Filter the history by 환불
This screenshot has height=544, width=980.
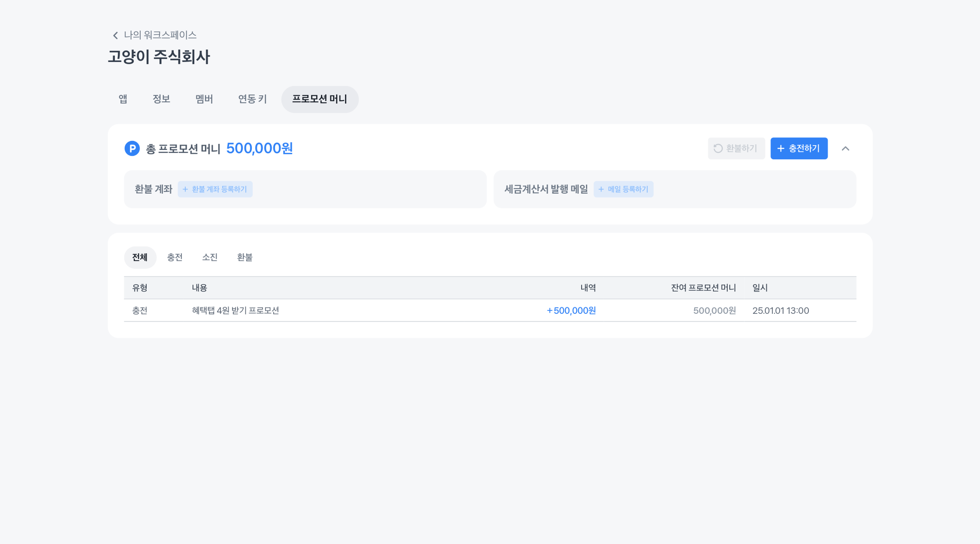tap(245, 257)
